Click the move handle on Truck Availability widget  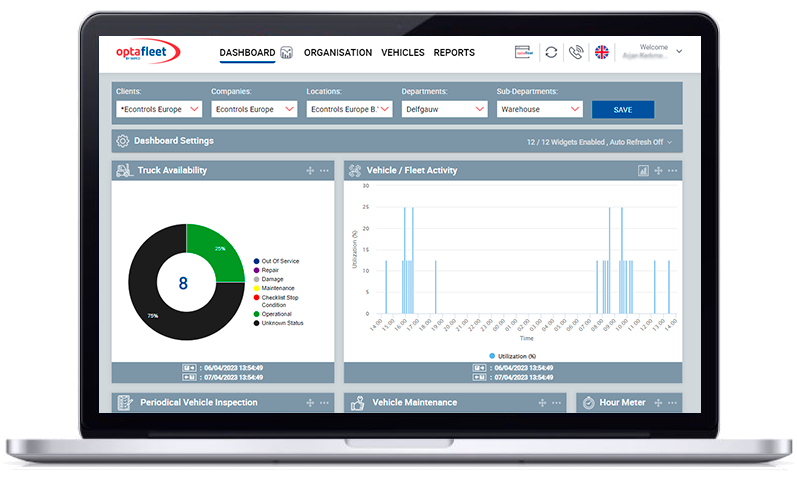click(310, 171)
